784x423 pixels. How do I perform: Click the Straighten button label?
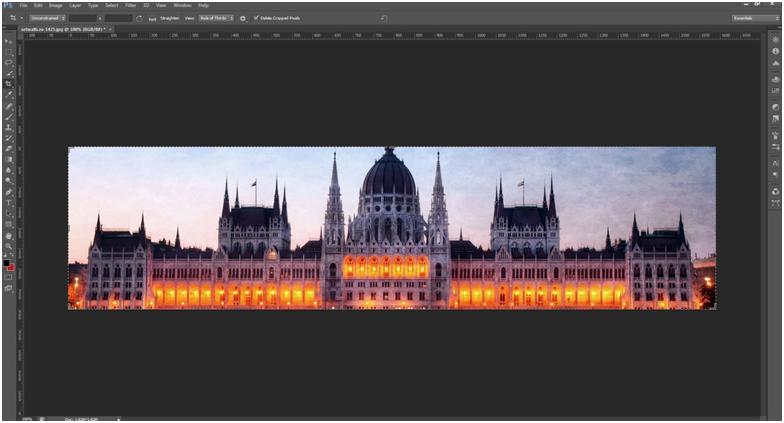click(x=170, y=18)
